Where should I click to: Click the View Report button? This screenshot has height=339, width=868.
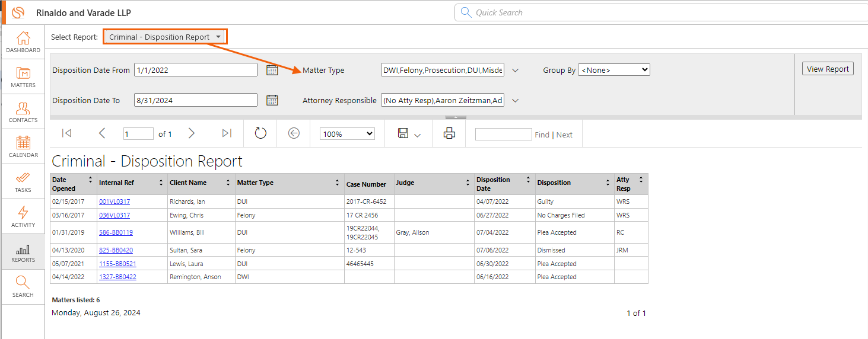coord(828,69)
